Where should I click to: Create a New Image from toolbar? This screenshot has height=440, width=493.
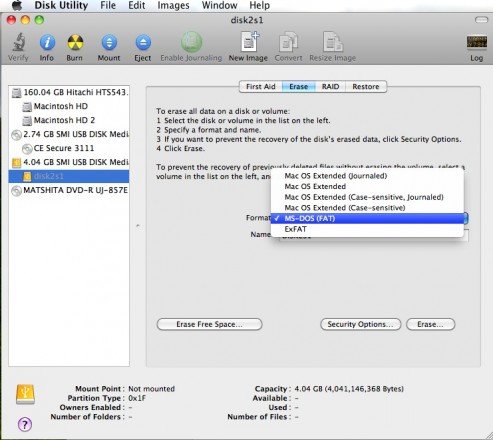pos(249,42)
